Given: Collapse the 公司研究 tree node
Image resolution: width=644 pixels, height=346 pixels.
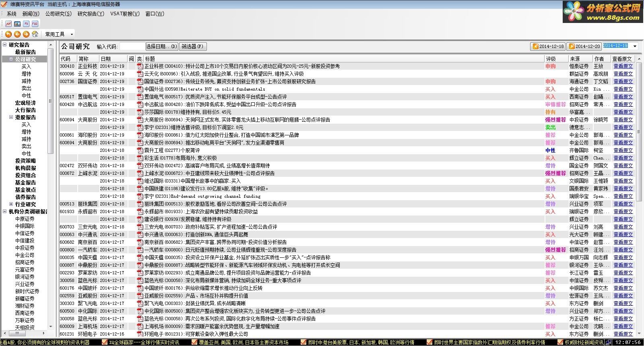Looking at the screenshot, I should click(11, 59).
